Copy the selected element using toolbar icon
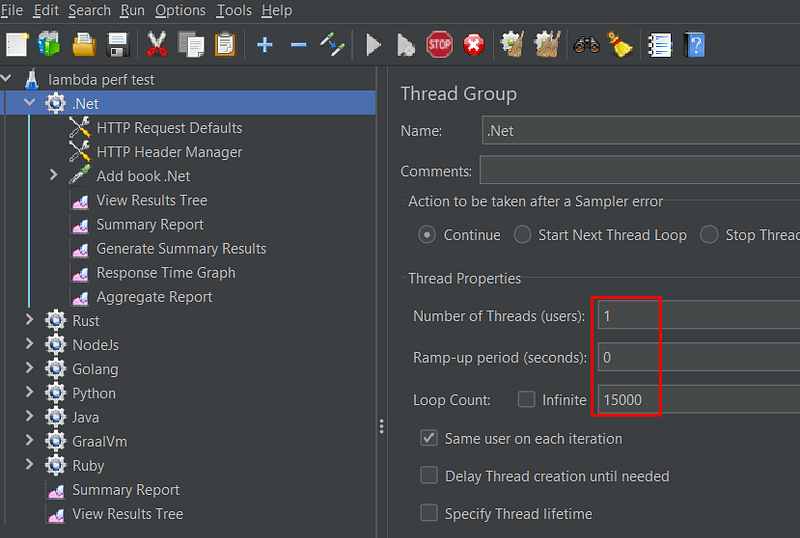Screen dimensions: 800x538 click(x=191, y=44)
